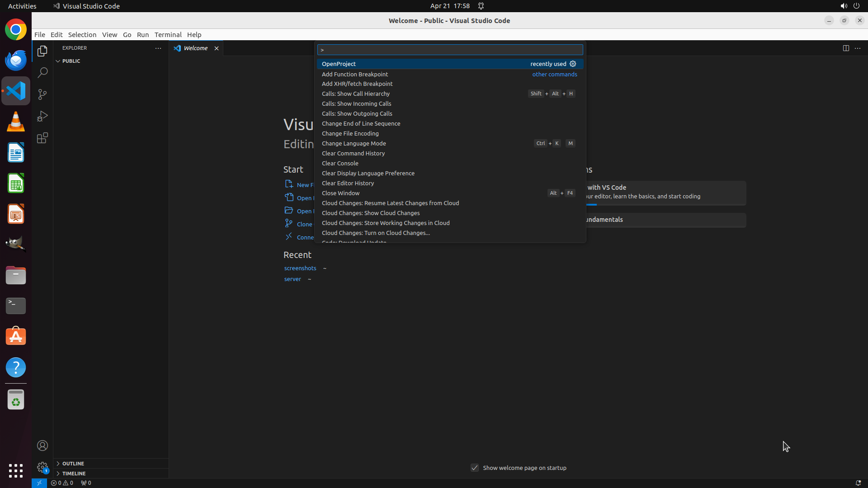Click the OpenProject command gear icon

(x=573, y=64)
